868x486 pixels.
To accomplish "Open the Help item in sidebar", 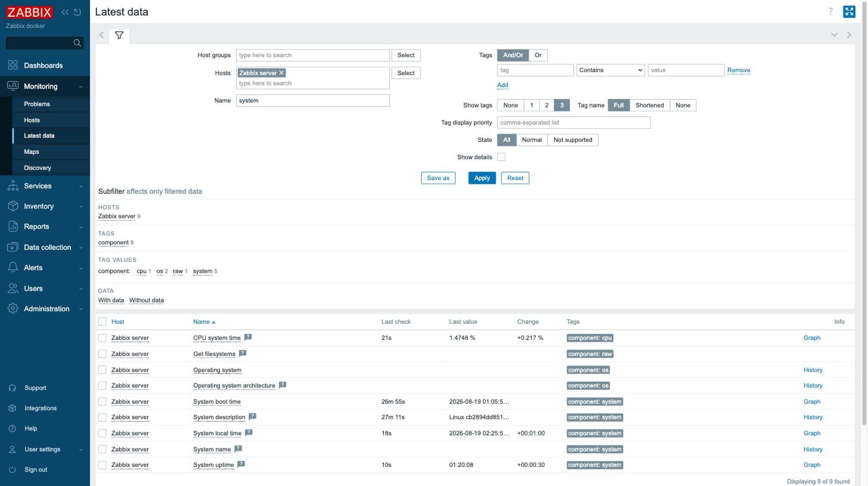I will click(30, 429).
